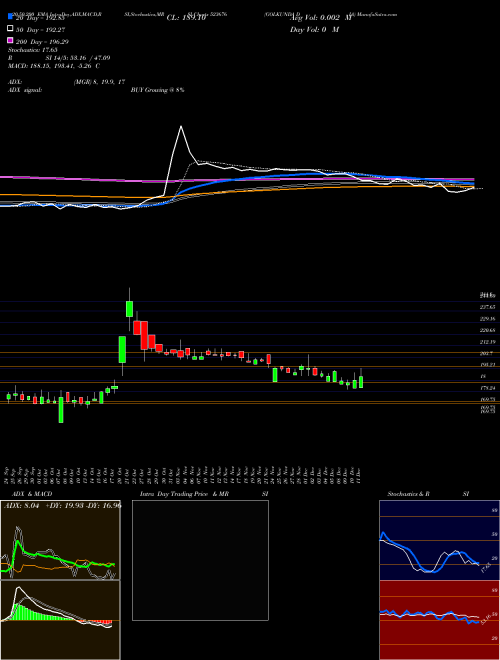Click the 229.16 price axis label
Image resolution: width=500 pixels, height=660 pixels.
point(488,319)
